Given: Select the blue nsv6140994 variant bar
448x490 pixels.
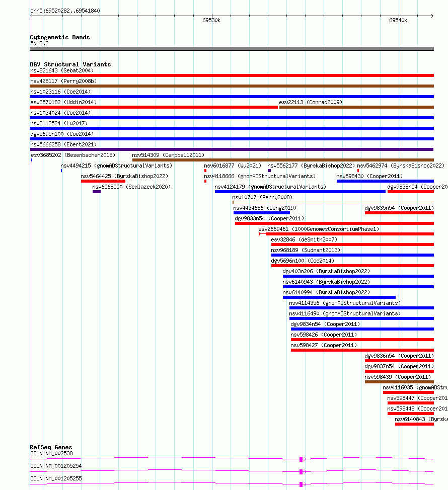Looking at the screenshot, I should pyautogui.click(x=339, y=297).
